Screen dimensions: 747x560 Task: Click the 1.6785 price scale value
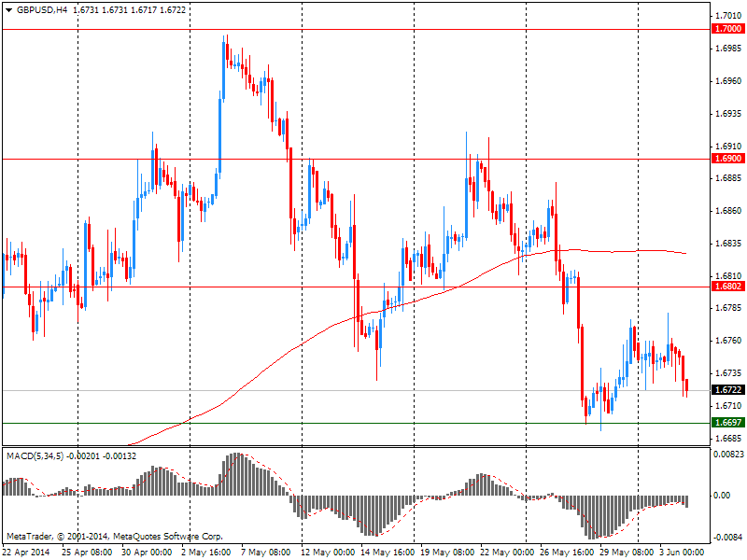click(728, 308)
